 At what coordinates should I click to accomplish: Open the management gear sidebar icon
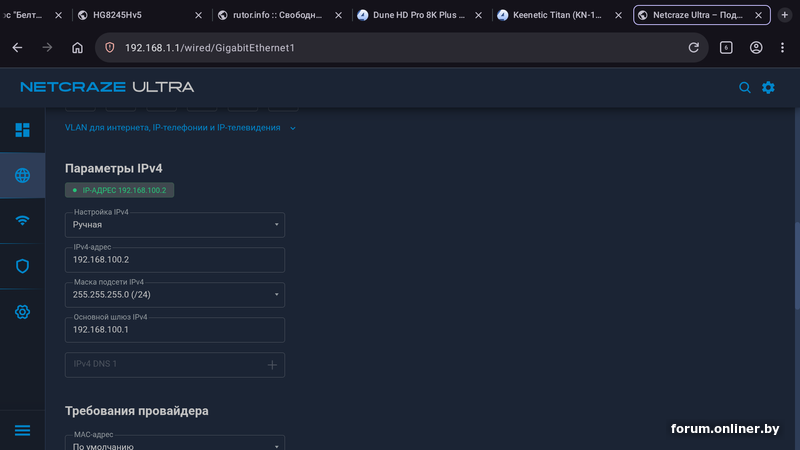point(22,312)
